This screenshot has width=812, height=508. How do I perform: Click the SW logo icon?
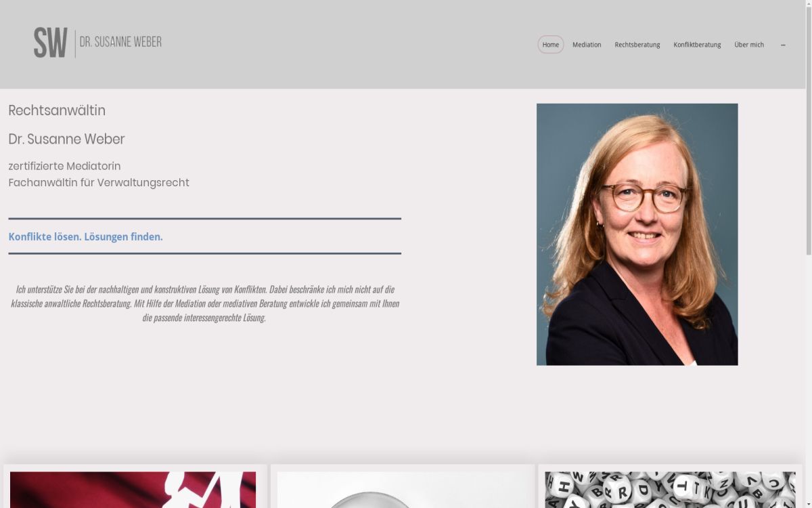[x=51, y=41]
